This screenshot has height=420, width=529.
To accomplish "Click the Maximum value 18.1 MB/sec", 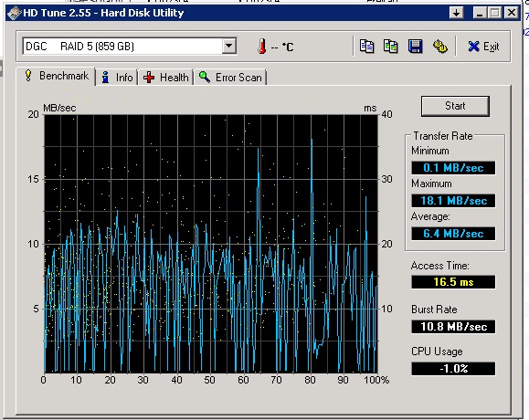I will click(x=453, y=201).
